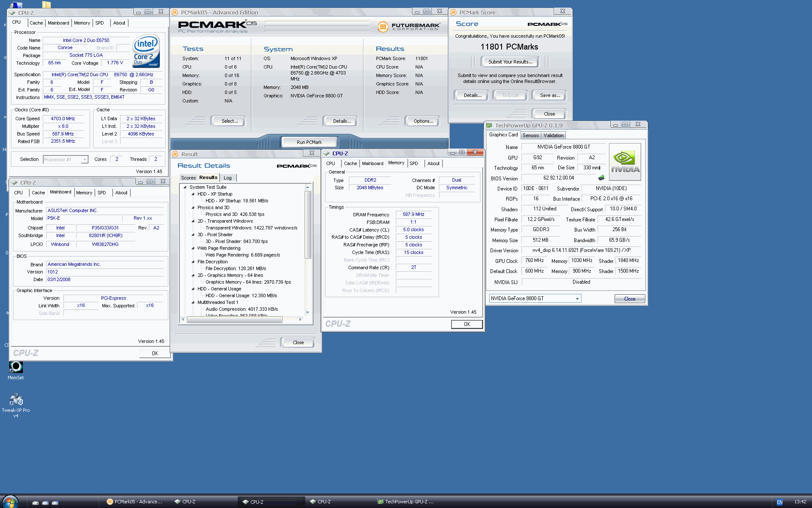Click the Run PCMark button
Image resolution: width=812 pixels, height=508 pixels.
coord(309,142)
